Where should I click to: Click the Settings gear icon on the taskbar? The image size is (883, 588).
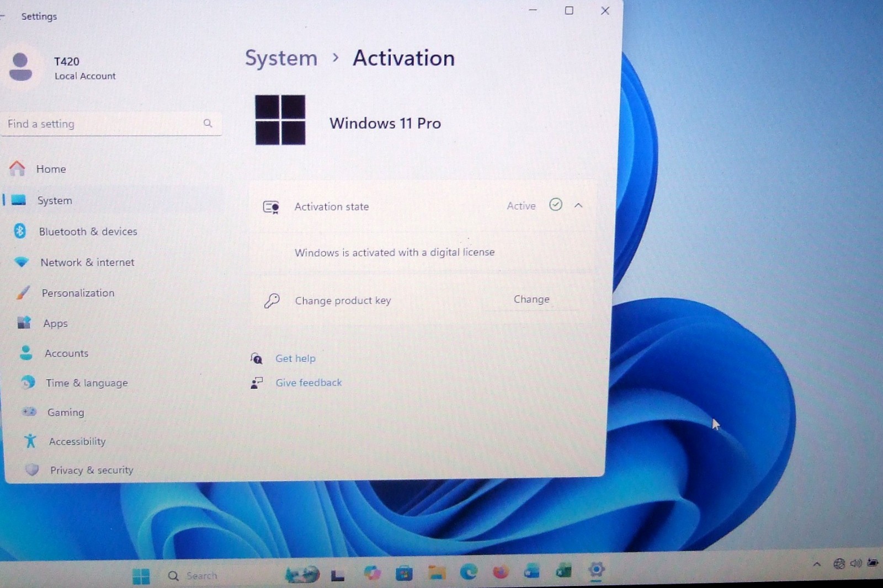point(596,570)
